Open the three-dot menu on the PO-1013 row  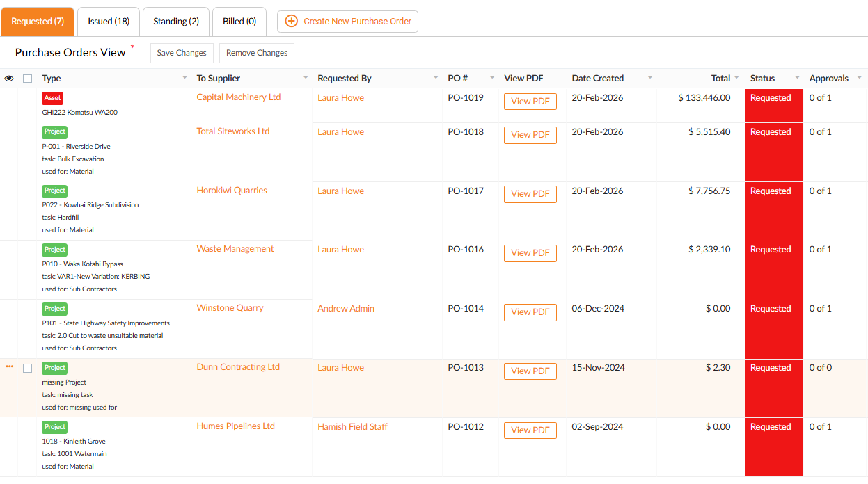[x=10, y=366]
